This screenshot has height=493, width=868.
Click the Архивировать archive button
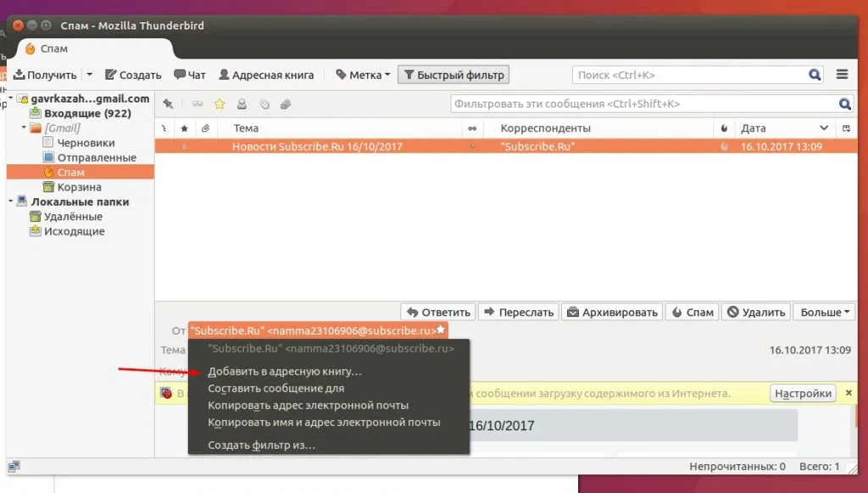pos(613,312)
